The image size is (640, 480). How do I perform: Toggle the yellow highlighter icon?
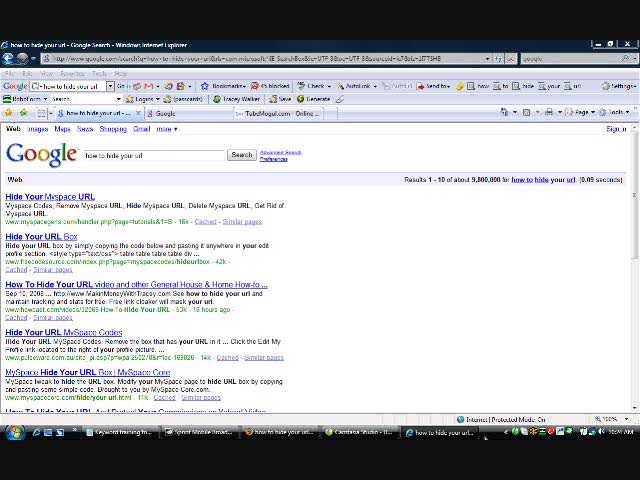460,86
